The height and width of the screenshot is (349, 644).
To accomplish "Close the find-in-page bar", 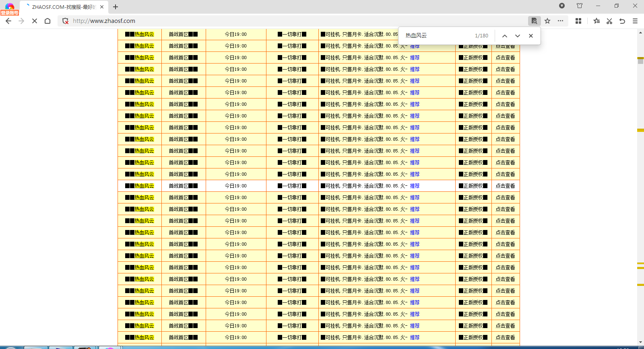I will pos(531,36).
